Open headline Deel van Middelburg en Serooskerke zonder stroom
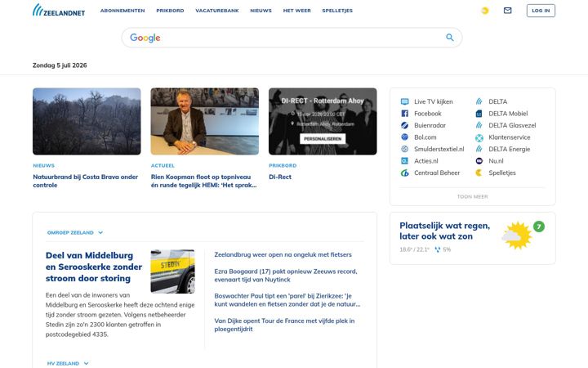Image resolution: width=588 pixels, height=368 pixels. [94, 267]
